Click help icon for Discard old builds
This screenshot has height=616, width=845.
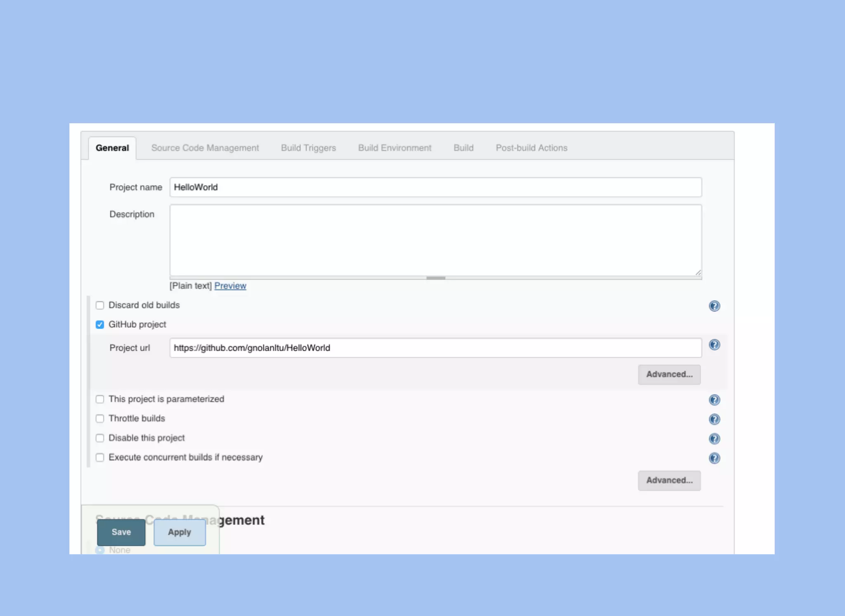(714, 306)
